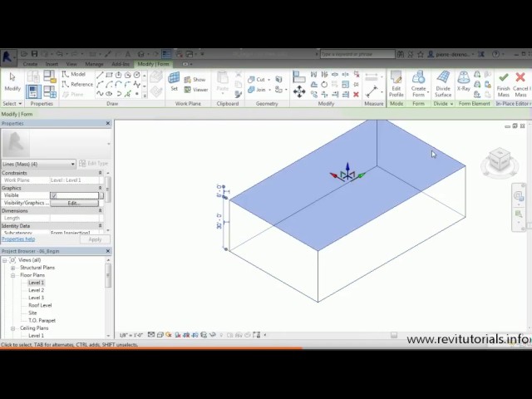Switch to the View tab

(x=71, y=64)
